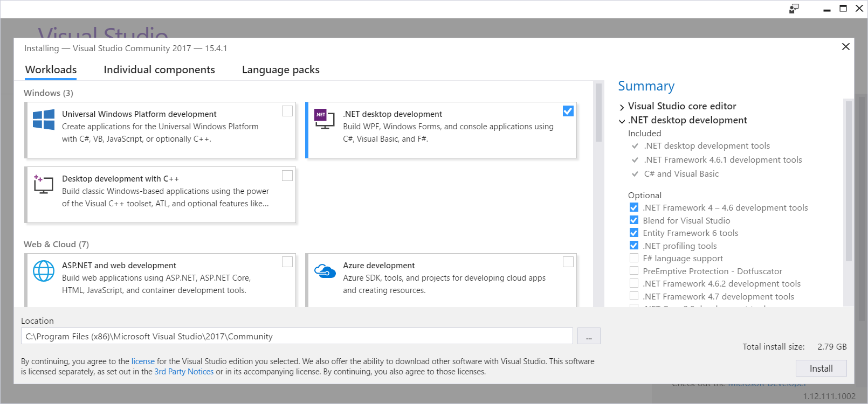Screen dimensions: 868x404
Task: Switch to the Workloads tab
Action: click(x=51, y=70)
